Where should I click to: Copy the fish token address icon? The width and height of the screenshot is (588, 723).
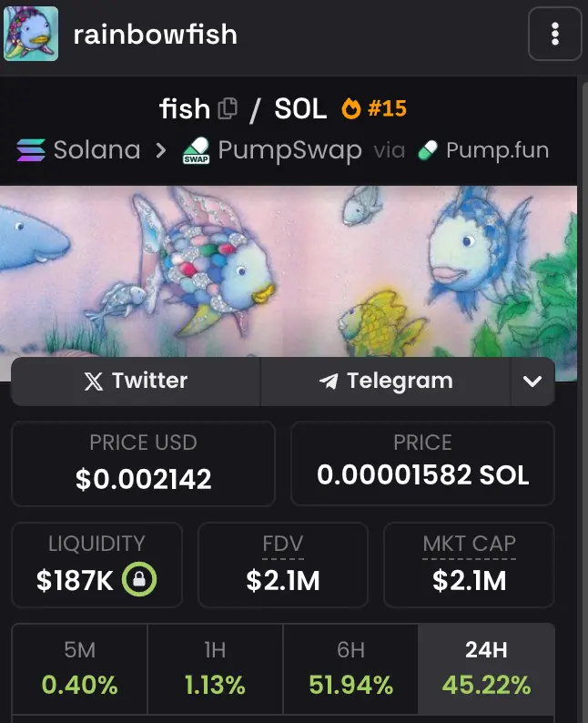click(x=228, y=109)
